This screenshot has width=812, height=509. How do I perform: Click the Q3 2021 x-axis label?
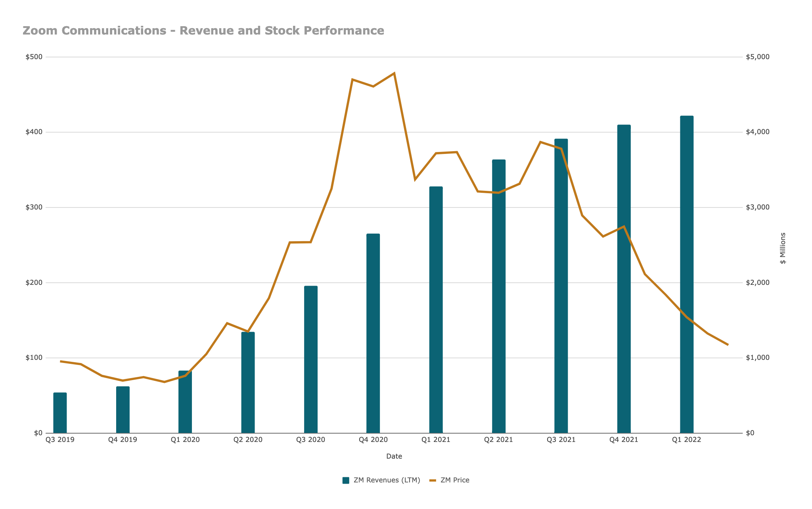561,440
